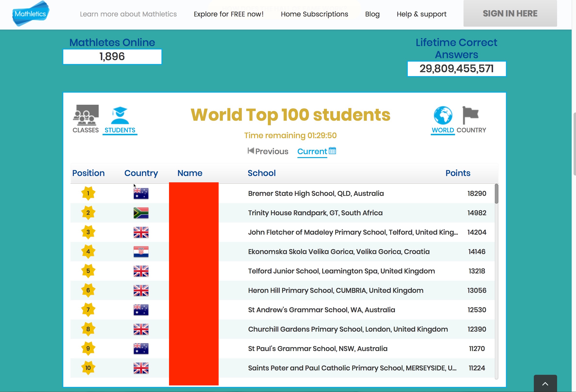
Task: Open Learn more about Mathletics link
Action: tap(128, 14)
